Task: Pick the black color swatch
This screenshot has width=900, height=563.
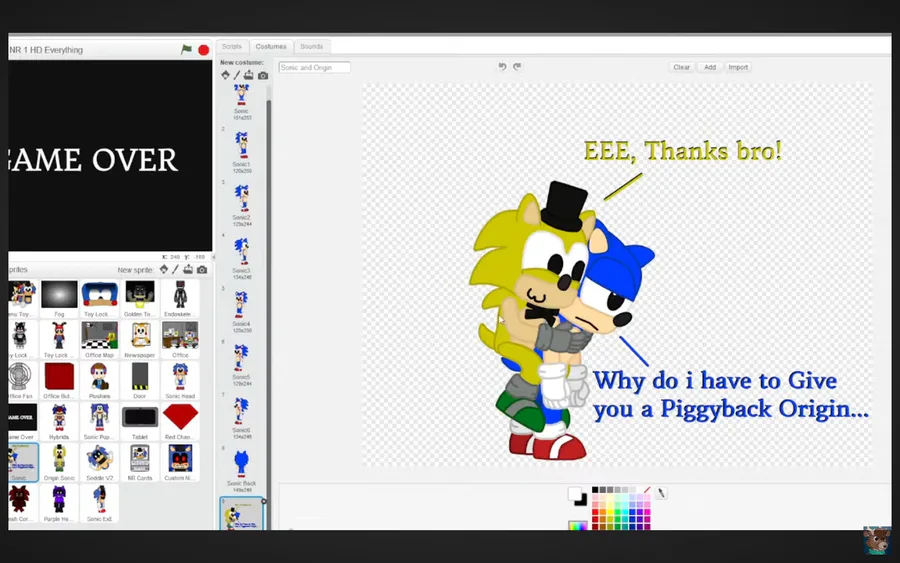Action: click(x=595, y=490)
